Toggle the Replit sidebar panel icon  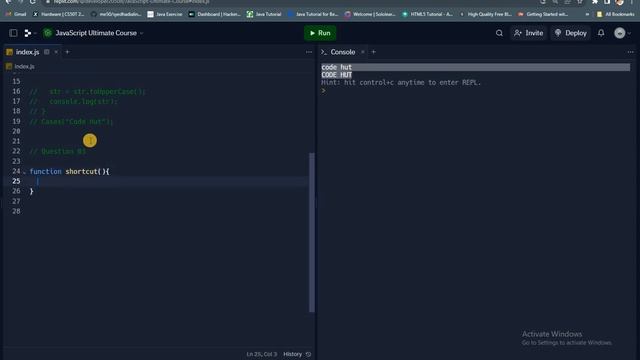pyautogui.click(x=13, y=33)
